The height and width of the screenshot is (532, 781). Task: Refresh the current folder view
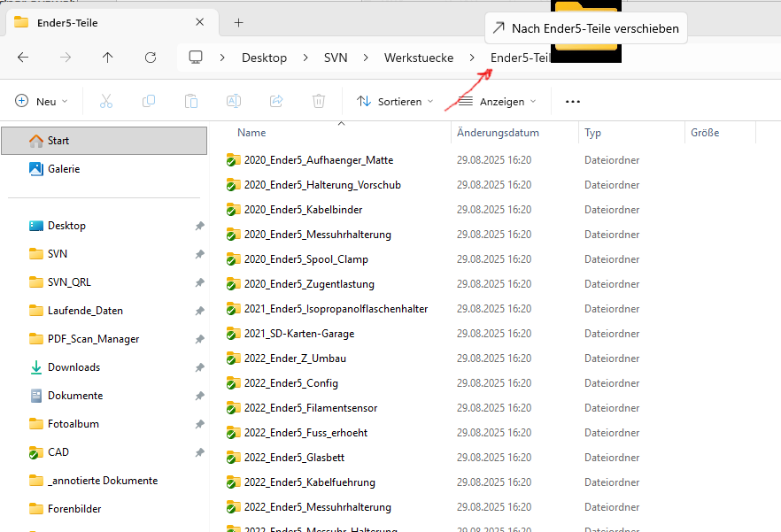coord(151,58)
